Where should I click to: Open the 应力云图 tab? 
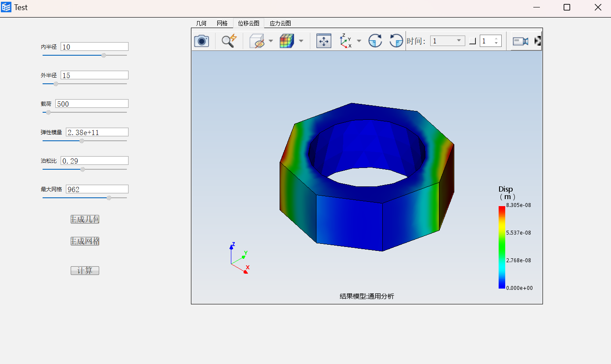pos(280,23)
